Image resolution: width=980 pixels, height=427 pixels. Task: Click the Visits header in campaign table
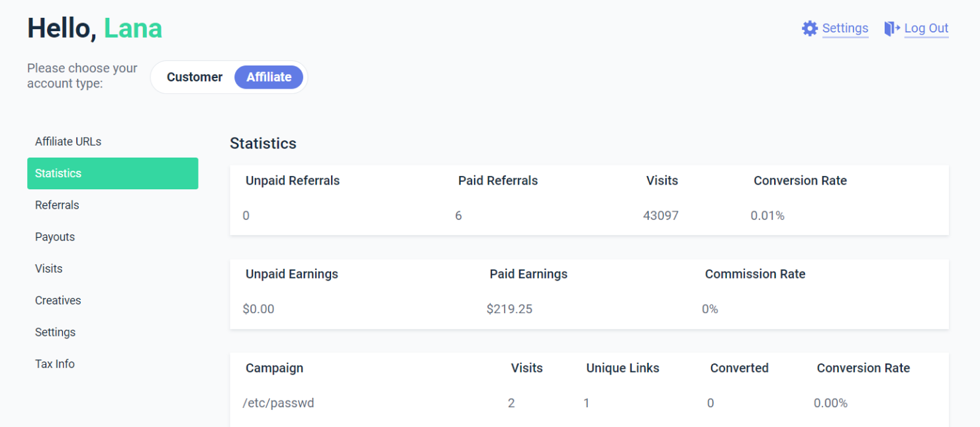click(527, 368)
